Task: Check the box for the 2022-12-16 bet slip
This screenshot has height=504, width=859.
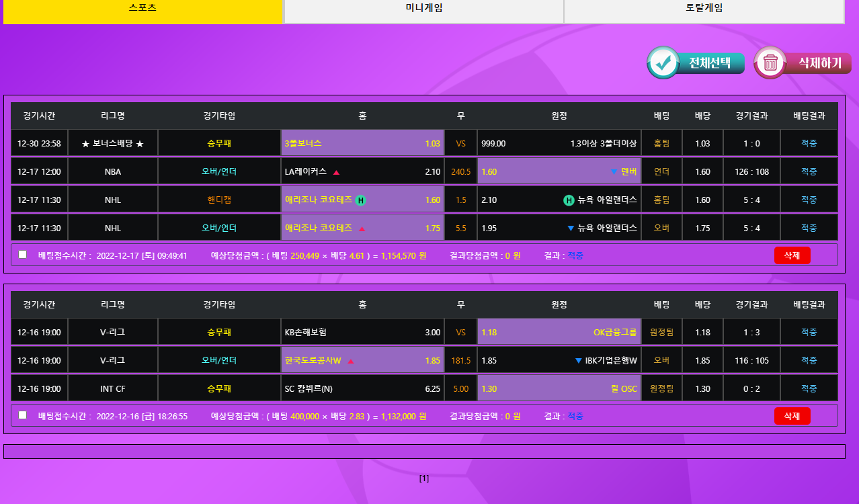Action: point(23,415)
